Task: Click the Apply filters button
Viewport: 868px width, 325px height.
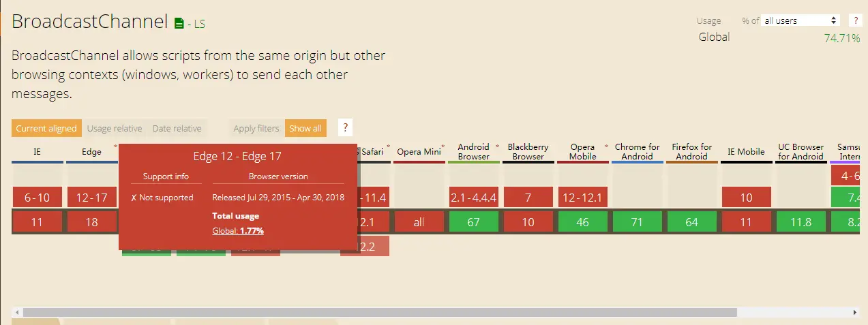Action: pyautogui.click(x=256, y=128)
